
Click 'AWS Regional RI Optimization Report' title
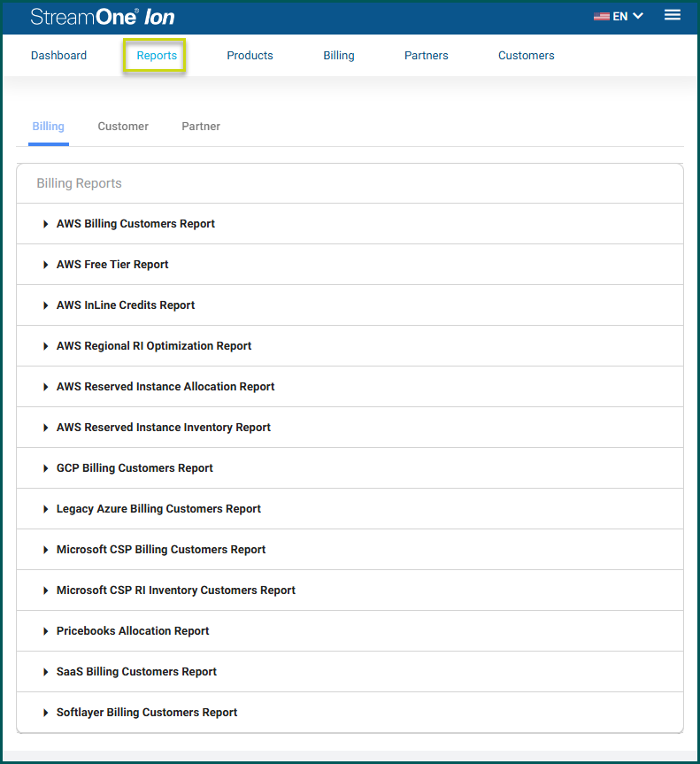(x=154, y=346)
